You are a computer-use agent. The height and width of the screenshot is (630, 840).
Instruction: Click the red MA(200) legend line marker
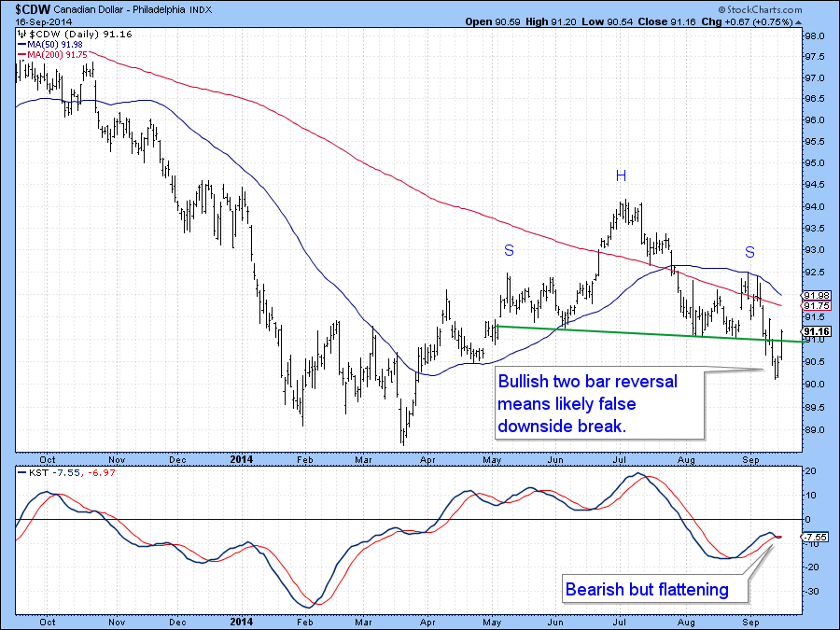[x=21, y=56]
